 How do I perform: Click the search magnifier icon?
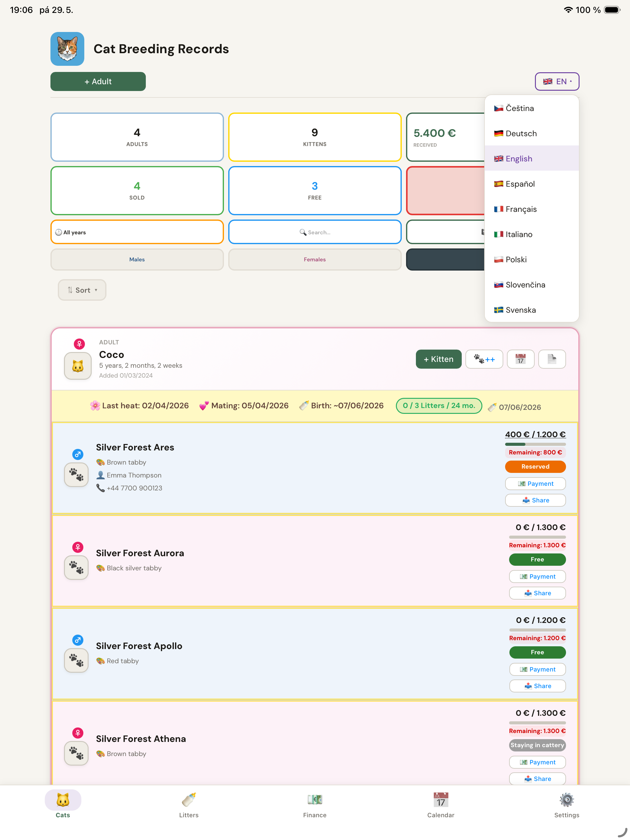tap(303, 232)
